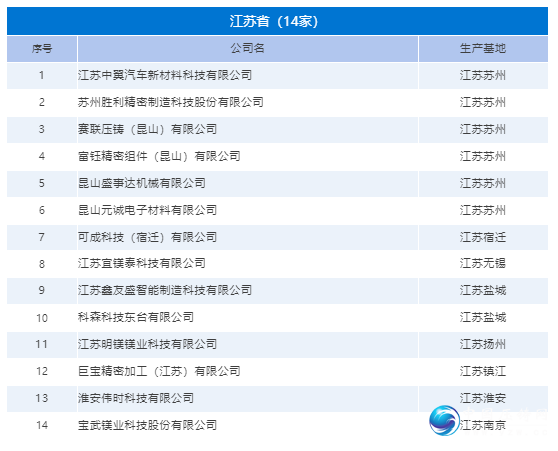Click the blue globe watermark logo
558x451 pixels.
click(x=444, y=420)
